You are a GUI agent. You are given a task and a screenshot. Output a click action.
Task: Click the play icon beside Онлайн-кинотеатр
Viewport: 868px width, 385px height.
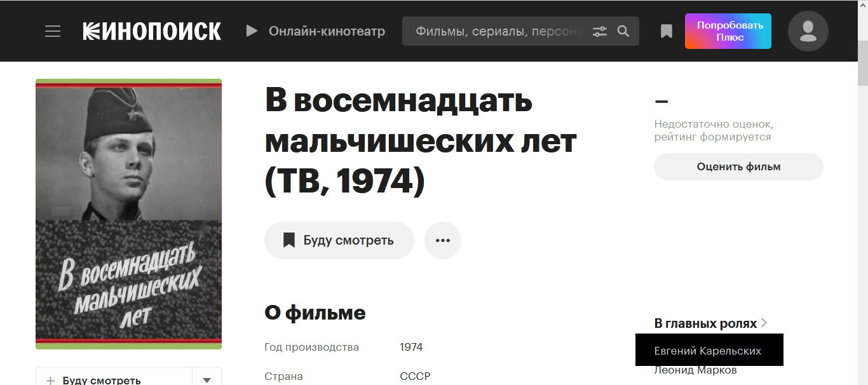pos(252,31)
